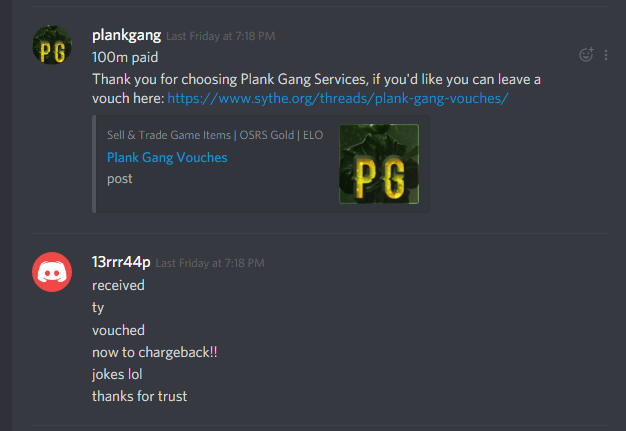
Task: Click plankgang's Last Friday 7:18 PM timestamp
Action: coord(220,36)
